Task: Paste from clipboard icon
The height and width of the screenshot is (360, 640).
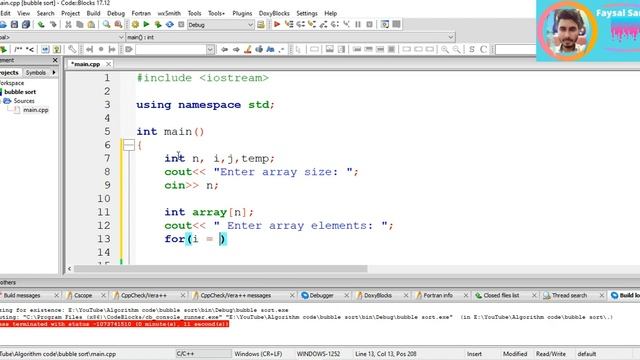Action: click(x=91, y=24)
